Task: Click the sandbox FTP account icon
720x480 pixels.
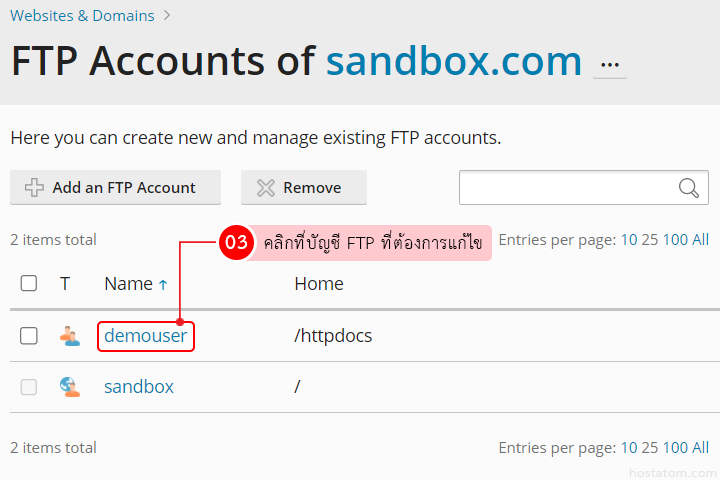Action: (69, 386)
